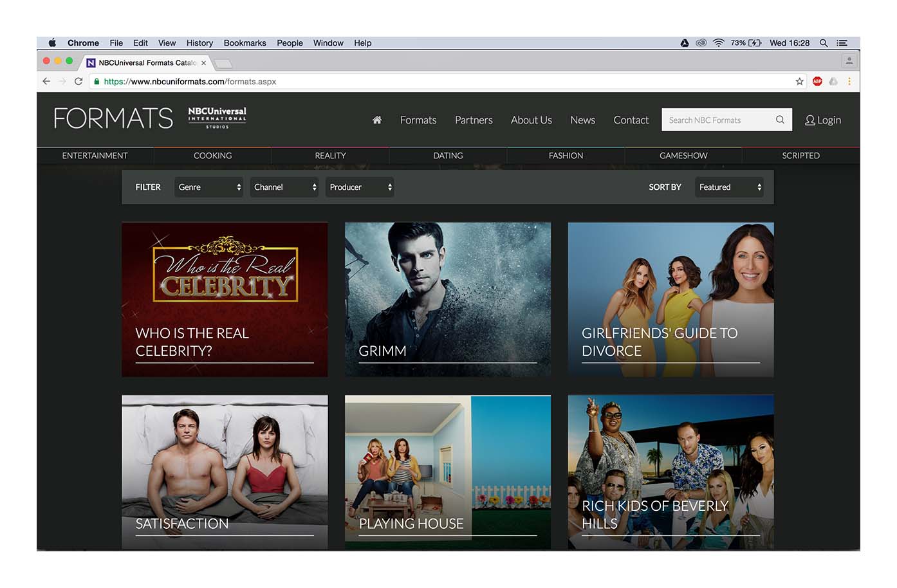This screenshot has width=897, height=588.
Task: Reload the page with the refresh icon
Action: [79, 81]
